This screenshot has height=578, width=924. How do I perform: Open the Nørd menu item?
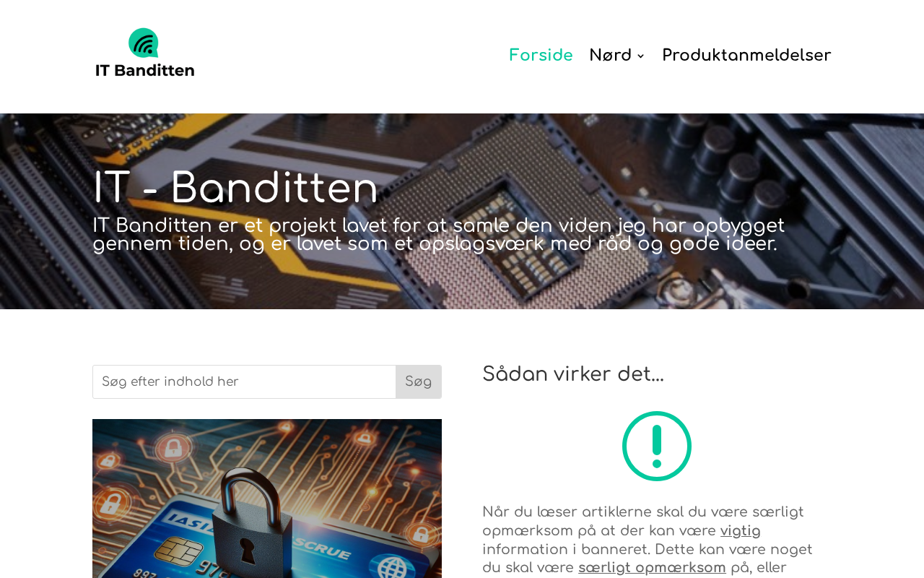pos(610,56)
